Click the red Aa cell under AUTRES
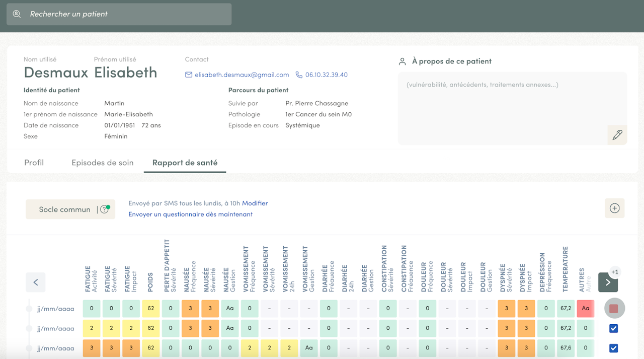This screenshot has height=359, width=644. click(585, 308)
